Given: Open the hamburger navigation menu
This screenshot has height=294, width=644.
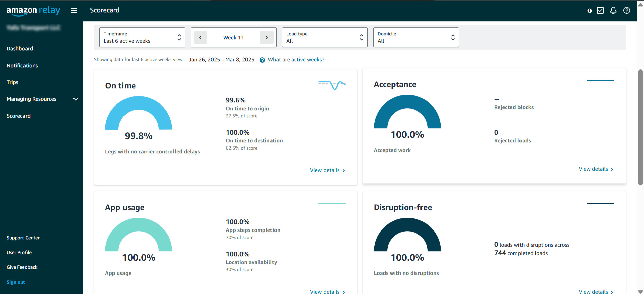Looking at the screenshot, I should click(74, 10).
